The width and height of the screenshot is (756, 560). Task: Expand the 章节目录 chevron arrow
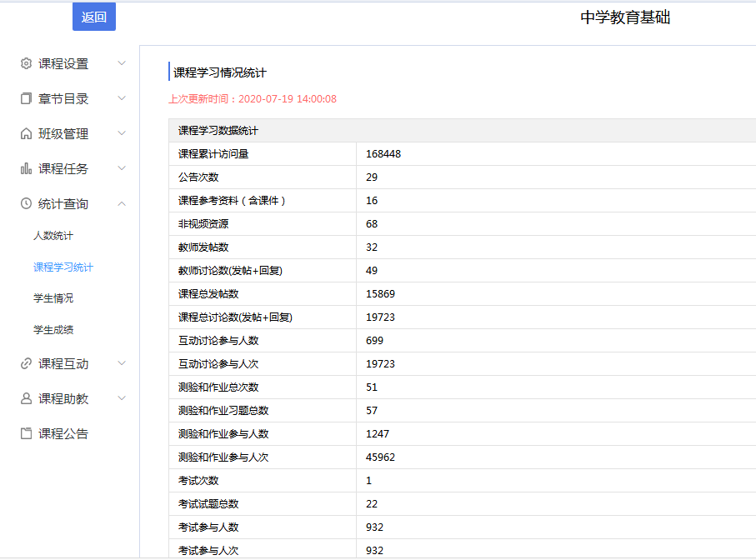click(122, 98)
